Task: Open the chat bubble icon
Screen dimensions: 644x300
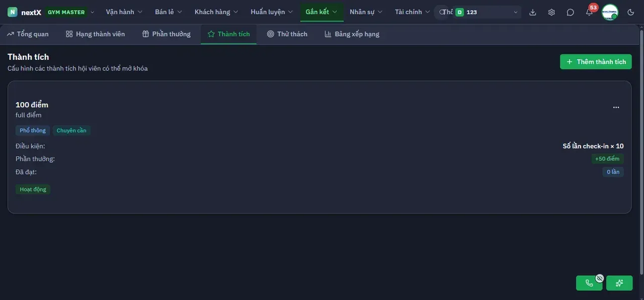Action: tap(570, 12)
